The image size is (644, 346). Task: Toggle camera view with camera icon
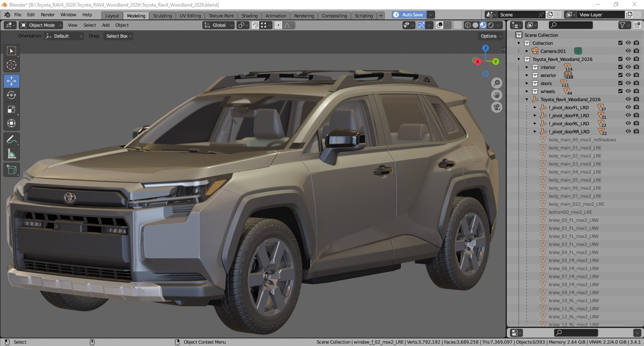497,108
